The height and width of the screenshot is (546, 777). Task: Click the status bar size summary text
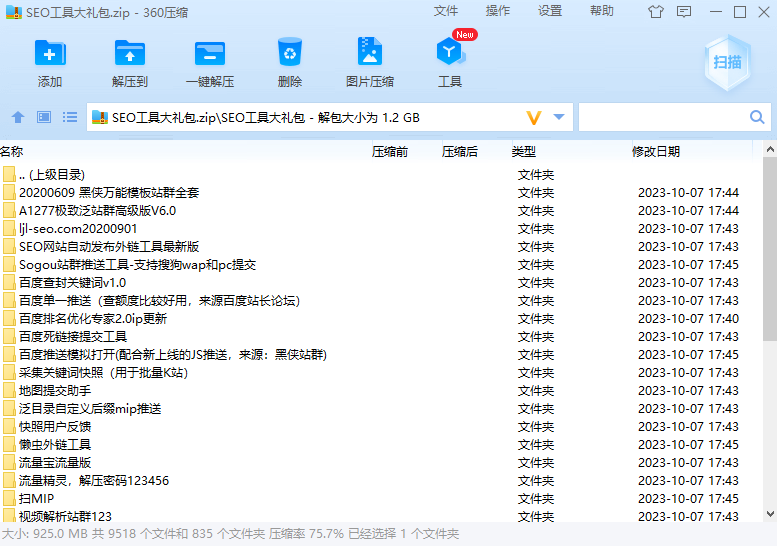[230, 534]
